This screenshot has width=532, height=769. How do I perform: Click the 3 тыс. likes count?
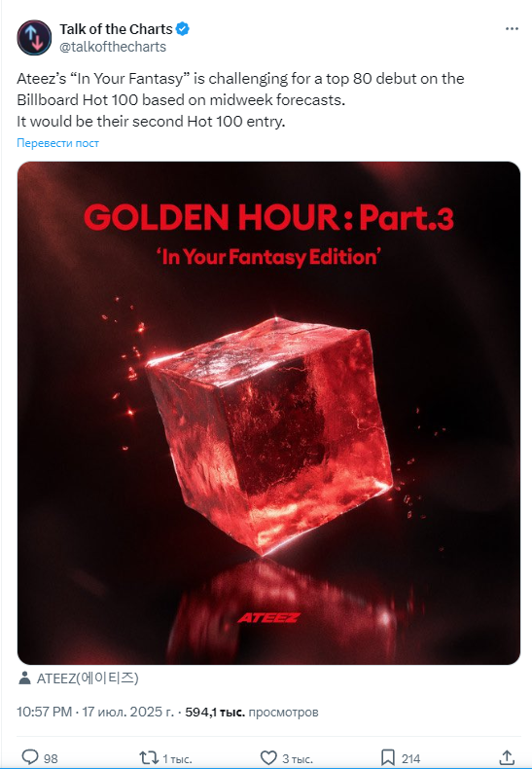click(x=298, y=758)
